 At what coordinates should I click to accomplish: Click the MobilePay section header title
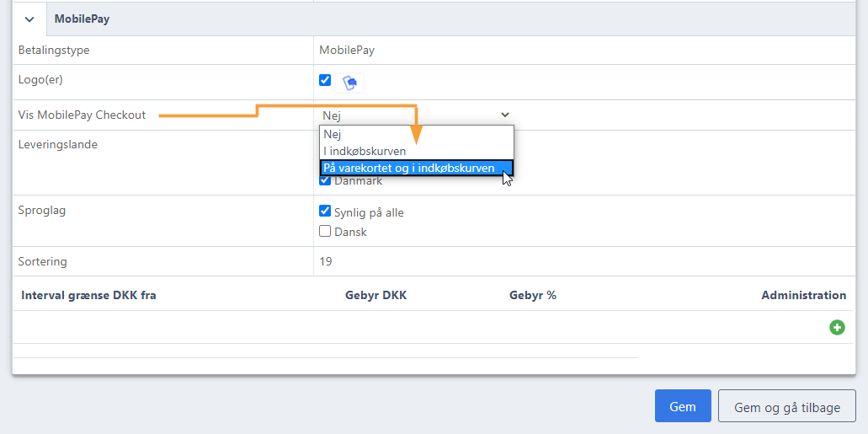coord(82,19)
